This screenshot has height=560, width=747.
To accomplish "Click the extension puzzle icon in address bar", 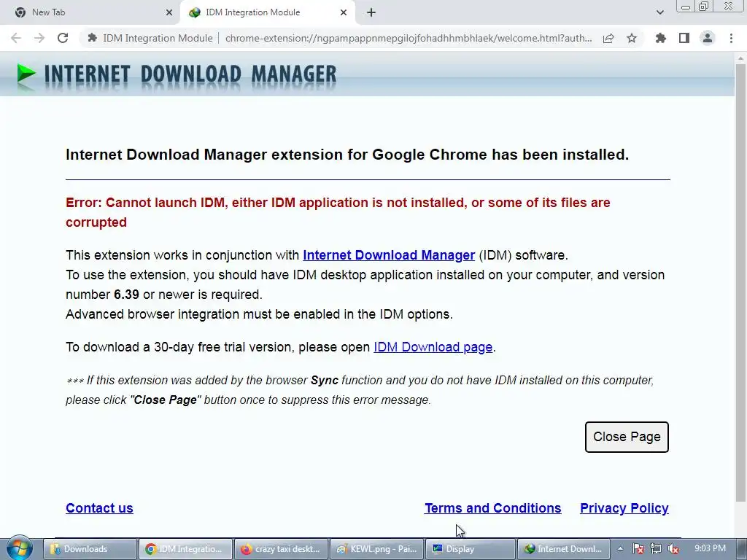I will click(93, 38).
